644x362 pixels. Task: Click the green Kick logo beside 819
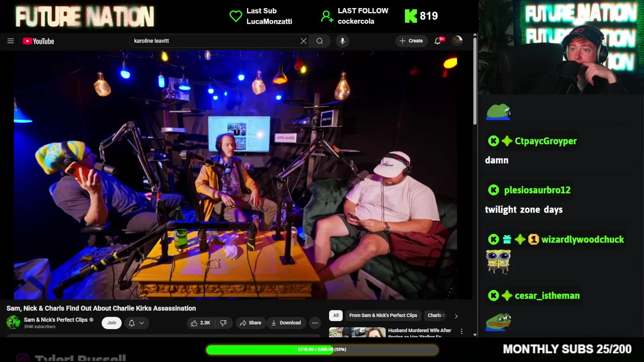(411, 16)
